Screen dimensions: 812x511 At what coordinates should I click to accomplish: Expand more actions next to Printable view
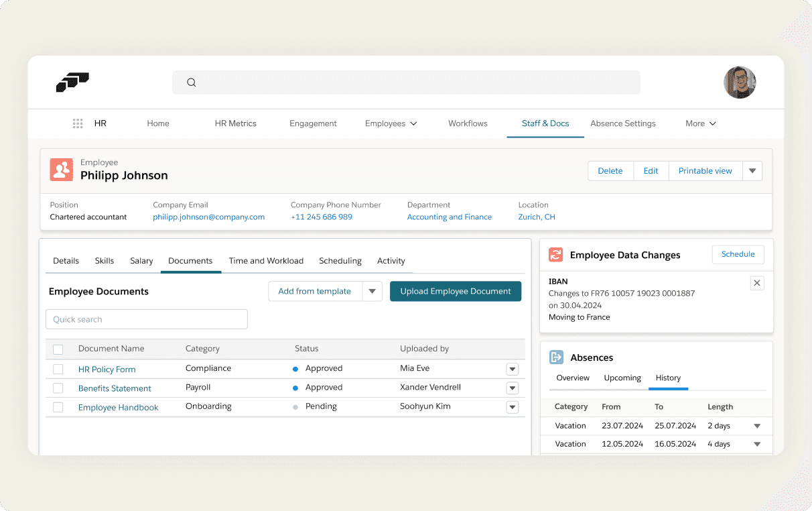[x=752, y=171]
